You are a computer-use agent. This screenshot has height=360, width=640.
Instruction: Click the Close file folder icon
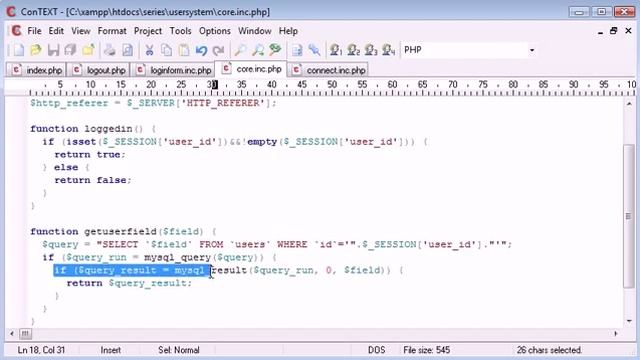88,50
